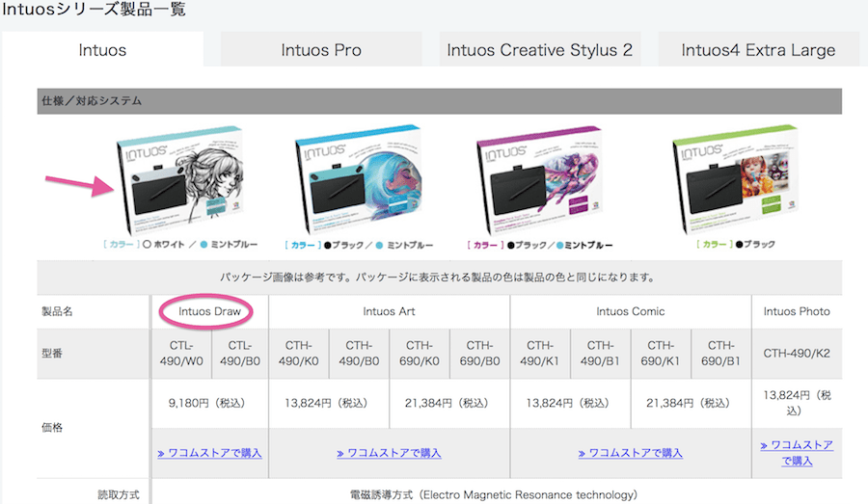Click the 読取方式 row label
Viewport: 868px width, 504px height.
[x=119, y=494]
